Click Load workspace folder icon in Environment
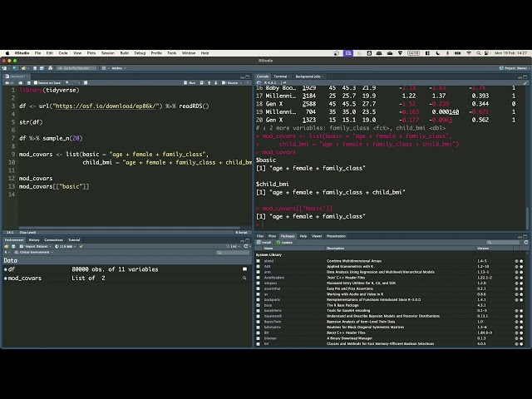The width and height of the screenshot is (532, 399). coord(7,246)
